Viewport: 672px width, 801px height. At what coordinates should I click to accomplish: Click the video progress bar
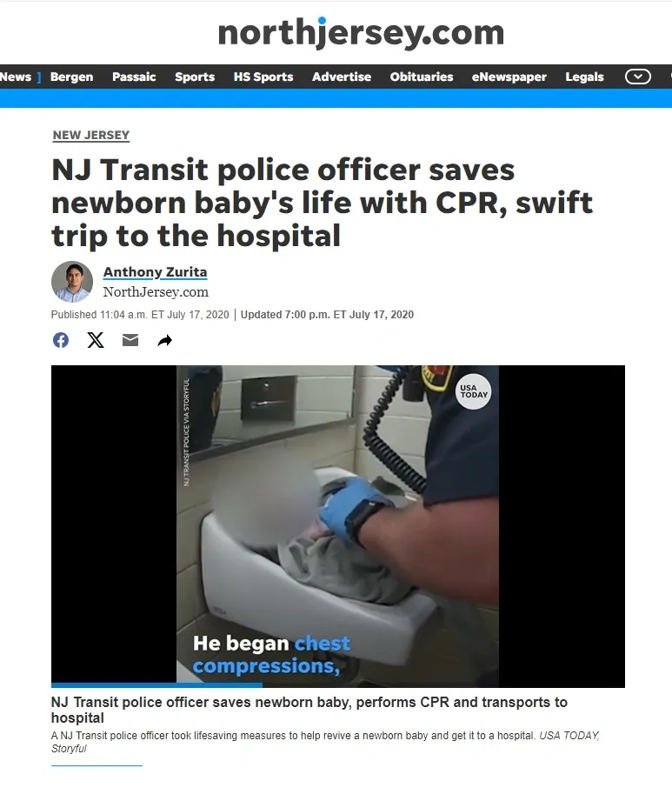tap(338, 685)
